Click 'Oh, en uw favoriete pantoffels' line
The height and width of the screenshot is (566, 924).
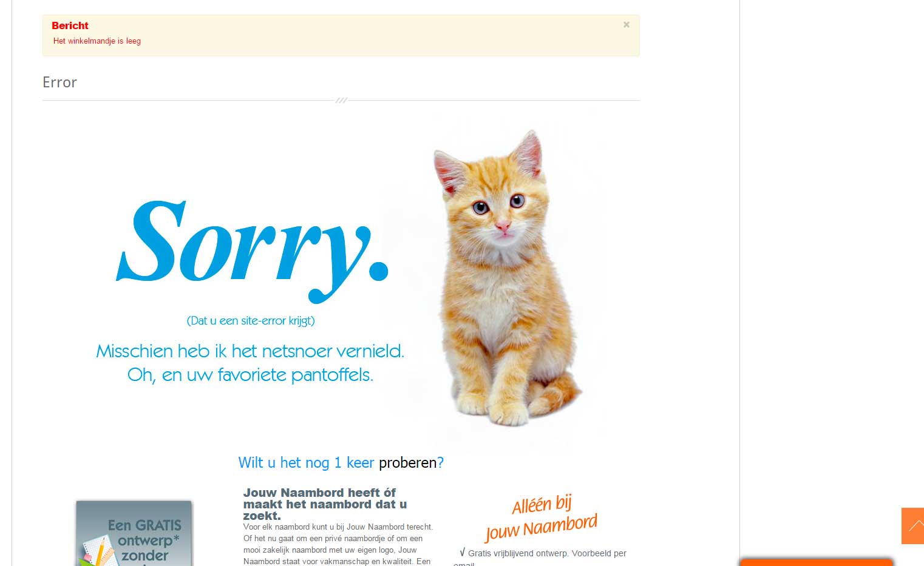pos(250,375)
